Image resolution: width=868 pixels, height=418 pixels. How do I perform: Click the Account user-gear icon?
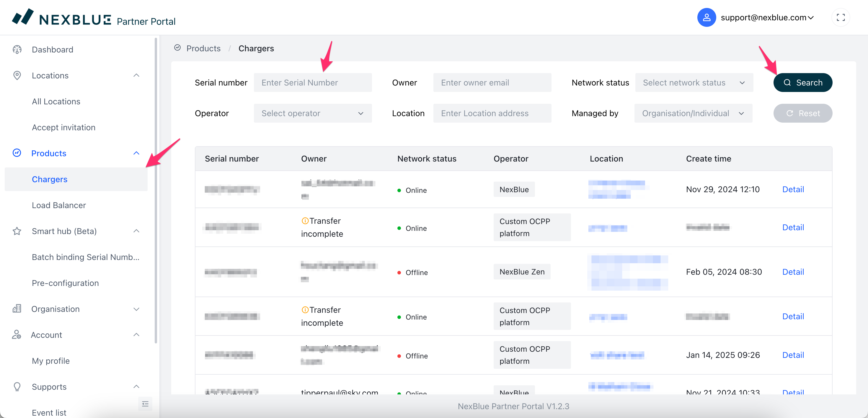pyautogui.click(x=17, y=335)
